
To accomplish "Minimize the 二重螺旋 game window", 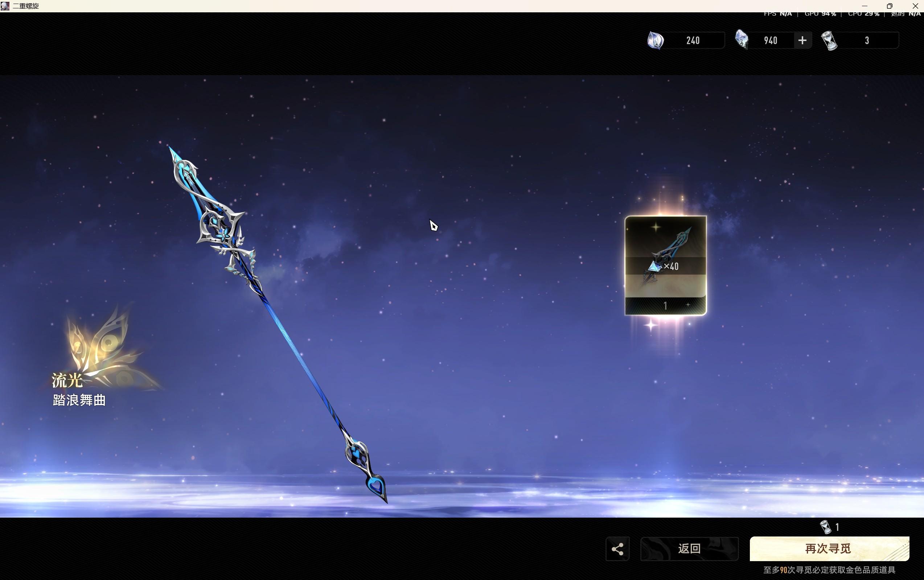I will point(864,6).
